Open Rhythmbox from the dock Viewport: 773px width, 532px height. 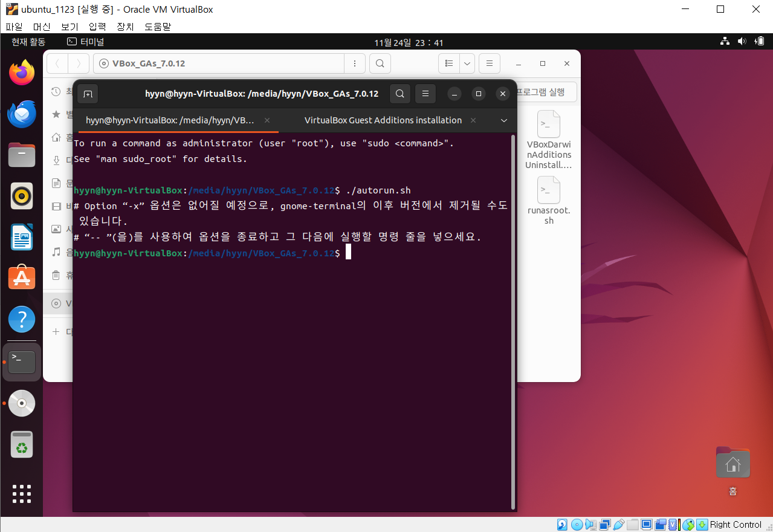click(22, 196)
